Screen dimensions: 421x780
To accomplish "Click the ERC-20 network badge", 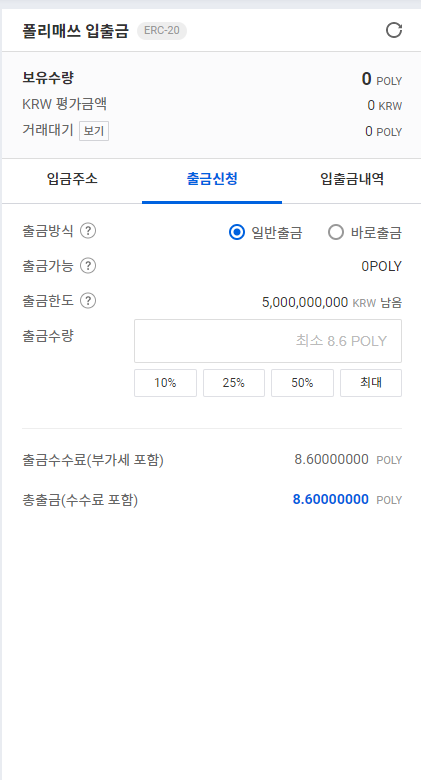I will 162,31.
